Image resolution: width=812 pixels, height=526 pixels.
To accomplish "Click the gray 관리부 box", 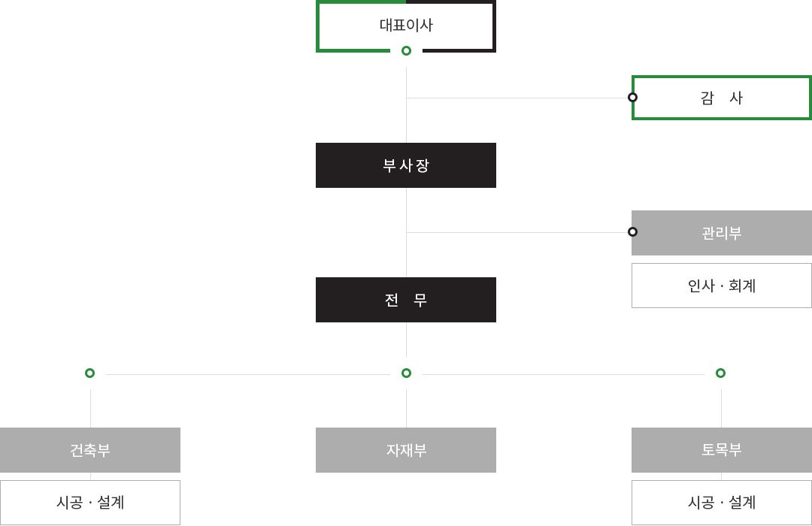I will pos(721,233).
